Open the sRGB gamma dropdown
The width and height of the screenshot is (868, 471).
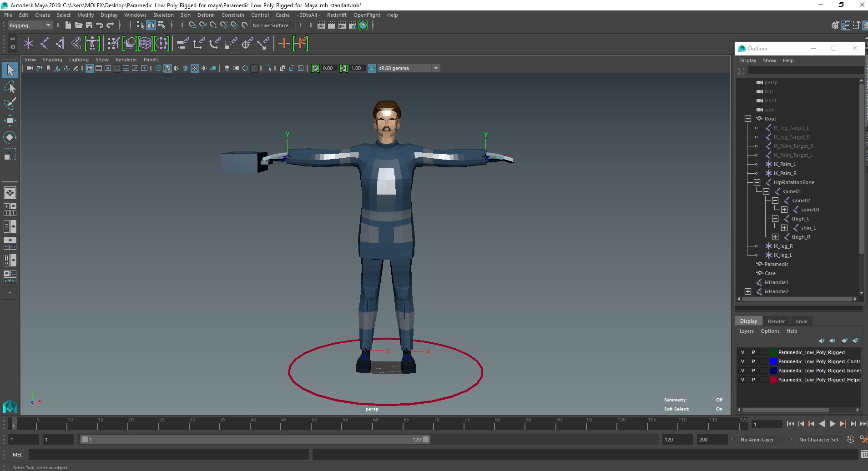pos(409,68)
